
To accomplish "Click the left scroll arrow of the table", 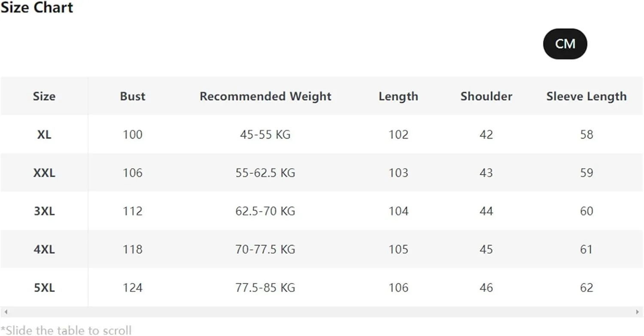I will click(x=6, y=312).
